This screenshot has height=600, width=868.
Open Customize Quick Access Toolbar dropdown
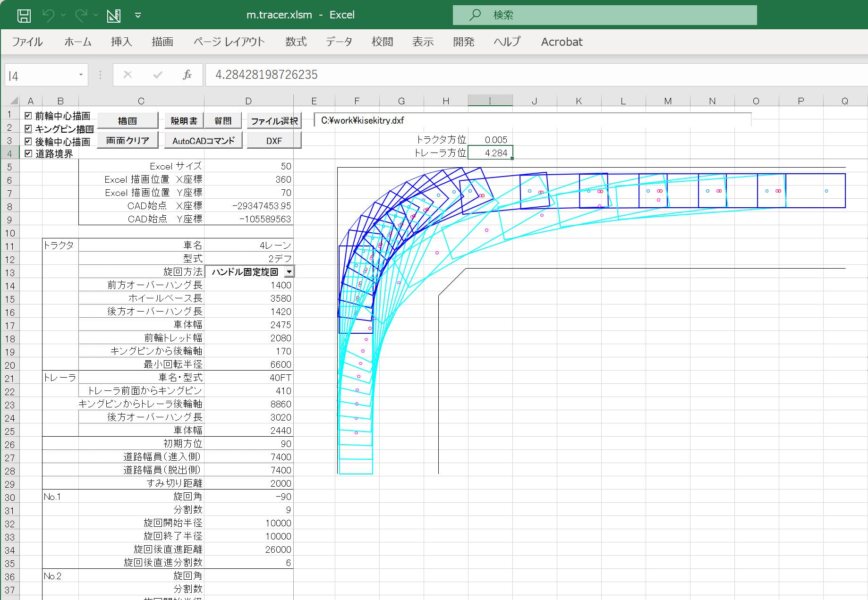pyautogui.click(x=138, y=16)
